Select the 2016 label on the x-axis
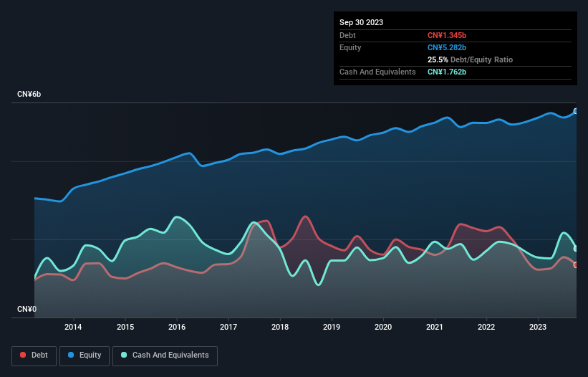 tap(177, 328)
